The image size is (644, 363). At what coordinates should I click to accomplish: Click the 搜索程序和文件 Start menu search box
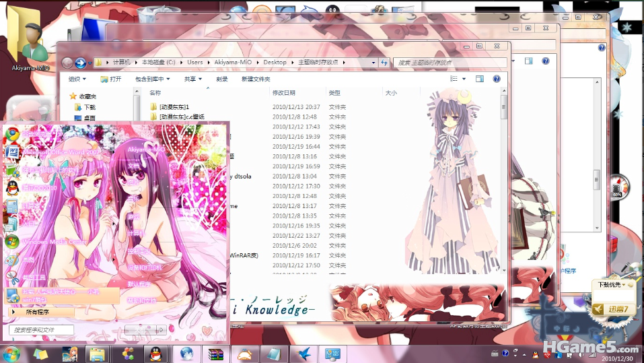pos(41,330)
